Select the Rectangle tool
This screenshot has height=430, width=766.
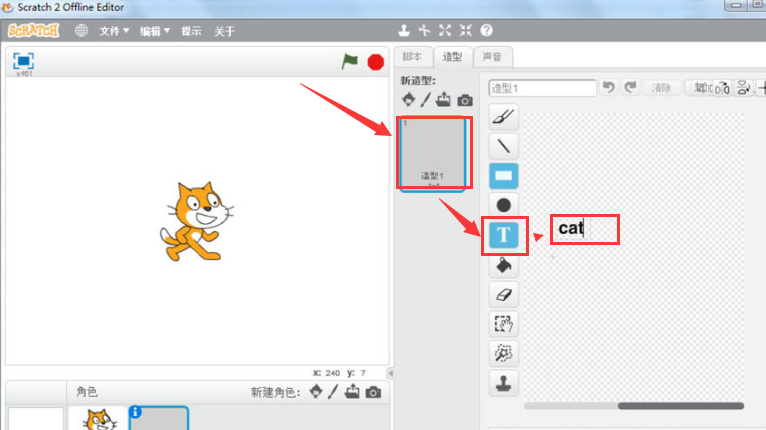point(503,176)
